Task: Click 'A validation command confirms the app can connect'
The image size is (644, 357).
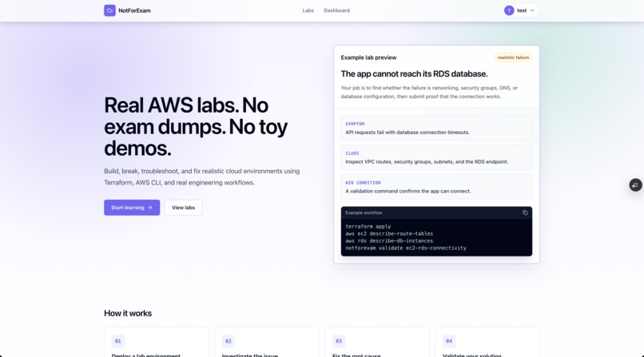Action: coord(408,191)
